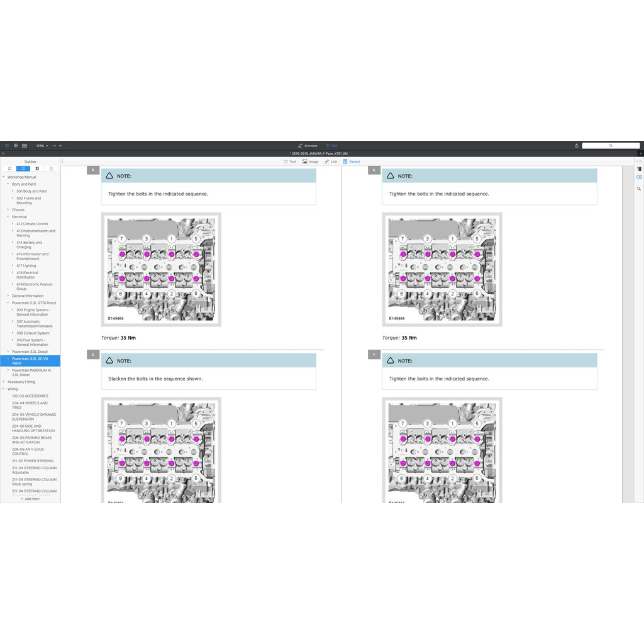Image resolution: width=644 pixels, height=644 pixels.
Task: Switch to the page thumbnails grid view
Action: tap(16, 145)
